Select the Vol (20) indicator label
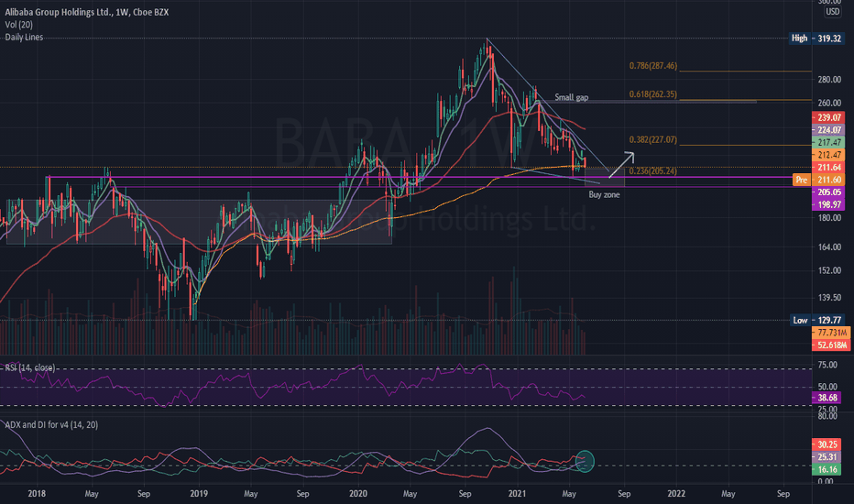The image size is (854, 504). [x=19, y=25]
